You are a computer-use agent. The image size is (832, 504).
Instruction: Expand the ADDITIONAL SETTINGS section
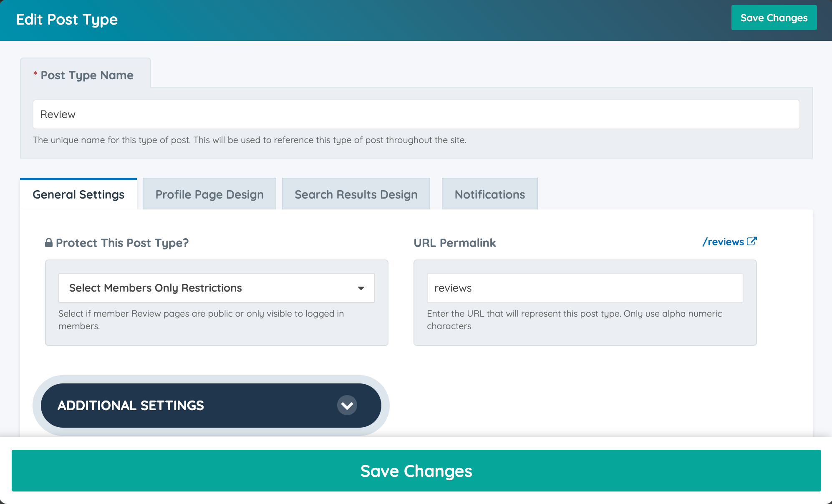(x=211, y=405)
